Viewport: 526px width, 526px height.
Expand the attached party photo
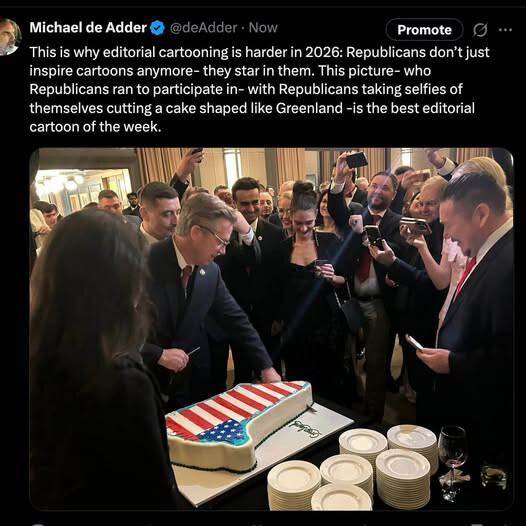(271, 329)
